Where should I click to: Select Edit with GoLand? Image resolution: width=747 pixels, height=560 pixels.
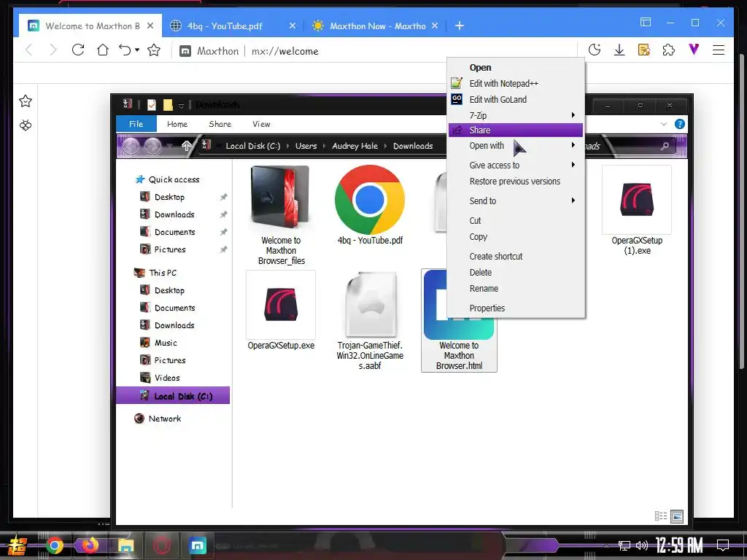516,99
